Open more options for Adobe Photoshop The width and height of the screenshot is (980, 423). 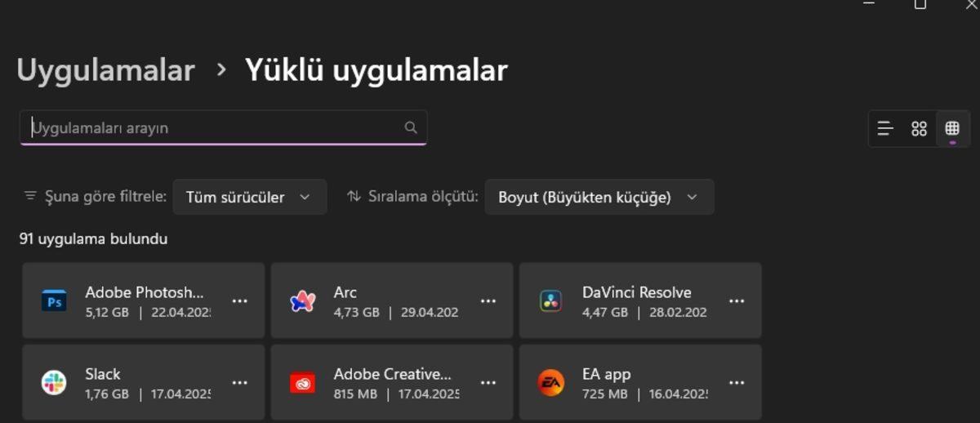tap(240, 301)
